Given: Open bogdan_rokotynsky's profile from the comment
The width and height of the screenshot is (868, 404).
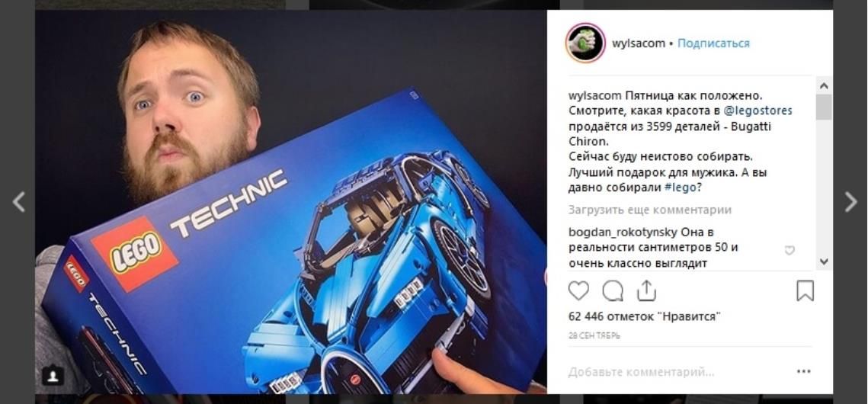Looking at the screenshot, I should click(x=623, y=232).
